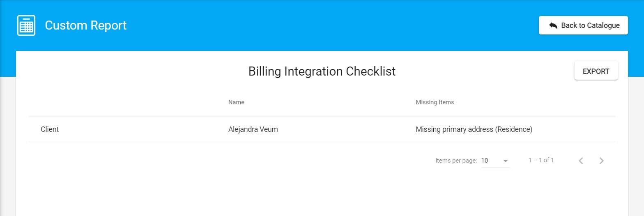This screenshot has height=216, width=644.
Task: Click the empty first column header
Action: [x=123, y=102]
